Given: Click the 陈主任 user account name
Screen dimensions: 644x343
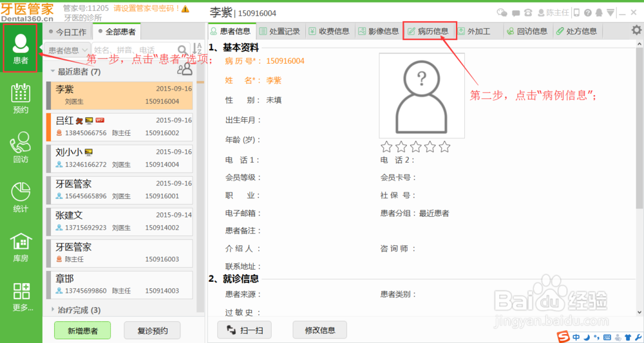Looking at the screenshot, I should point(557,13).
